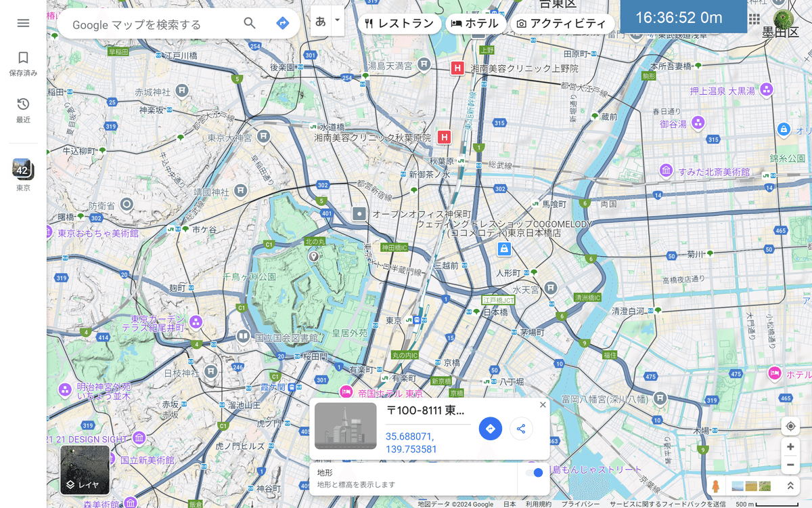Open the hamburger main menu
The height and width of the screenshot is (508, 812).
coord(23,23)
